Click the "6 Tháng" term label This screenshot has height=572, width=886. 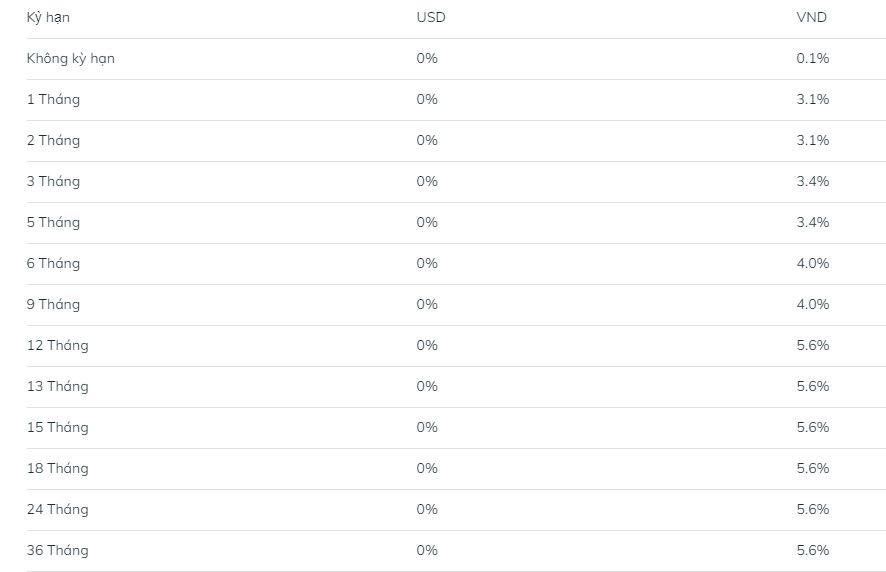tap(53, 264)
